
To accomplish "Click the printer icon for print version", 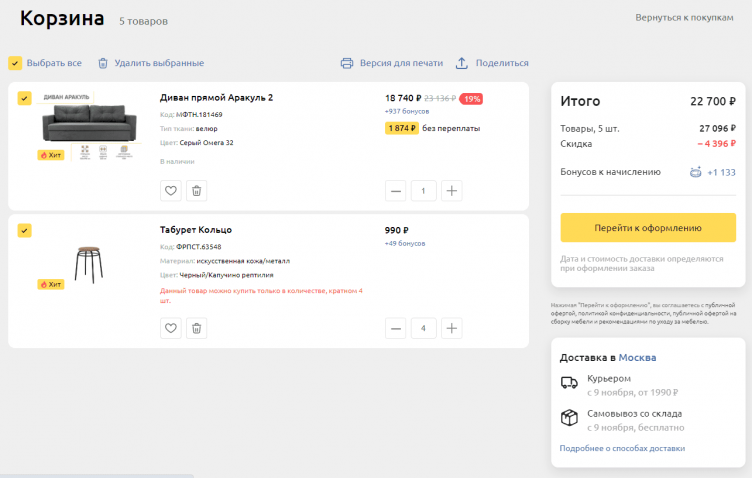I will point(347,63).
